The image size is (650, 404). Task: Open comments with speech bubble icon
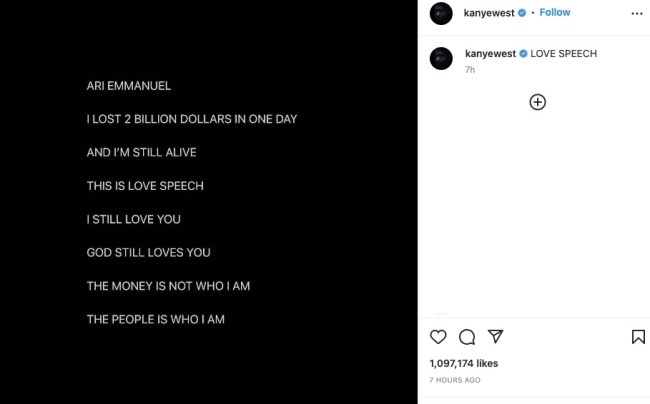pos(466,337)
